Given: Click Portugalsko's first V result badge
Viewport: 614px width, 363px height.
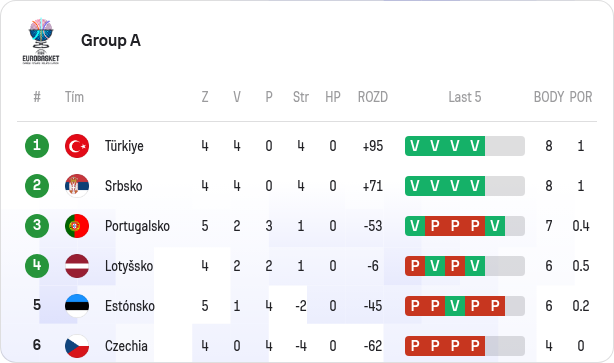Looking at the screenshot, I should [415, 226].
